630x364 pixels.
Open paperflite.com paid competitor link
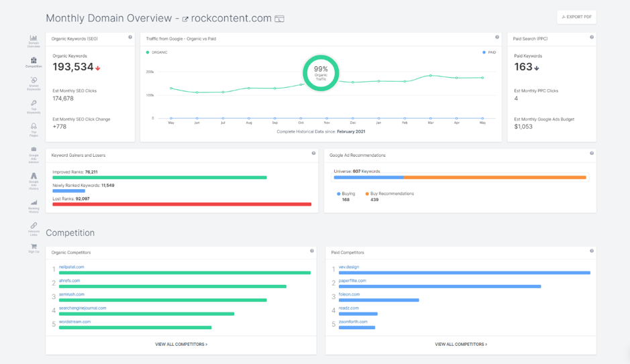352,280
